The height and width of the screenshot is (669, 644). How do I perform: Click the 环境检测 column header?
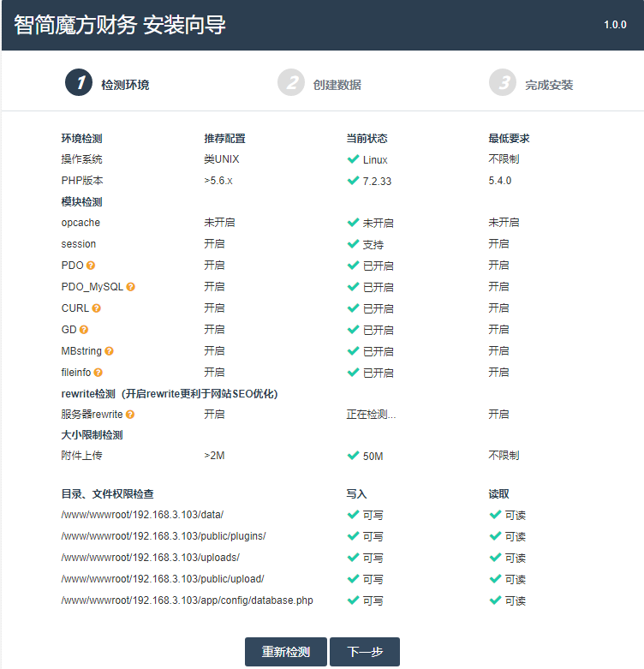point(82,138)
